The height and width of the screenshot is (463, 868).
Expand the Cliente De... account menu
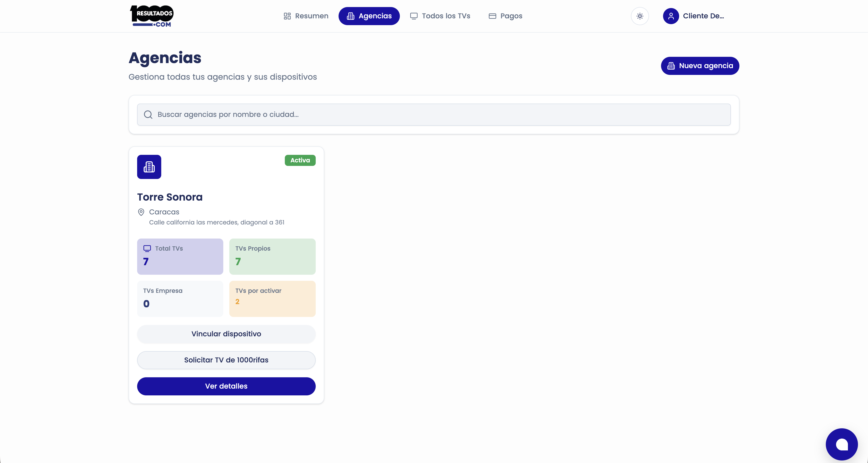click(x=703, y=16)
